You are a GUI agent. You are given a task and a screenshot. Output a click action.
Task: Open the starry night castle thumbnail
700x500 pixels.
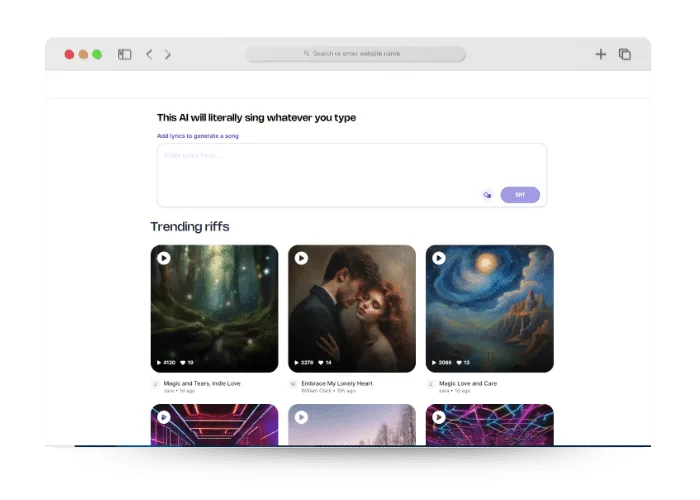[490, 308]
